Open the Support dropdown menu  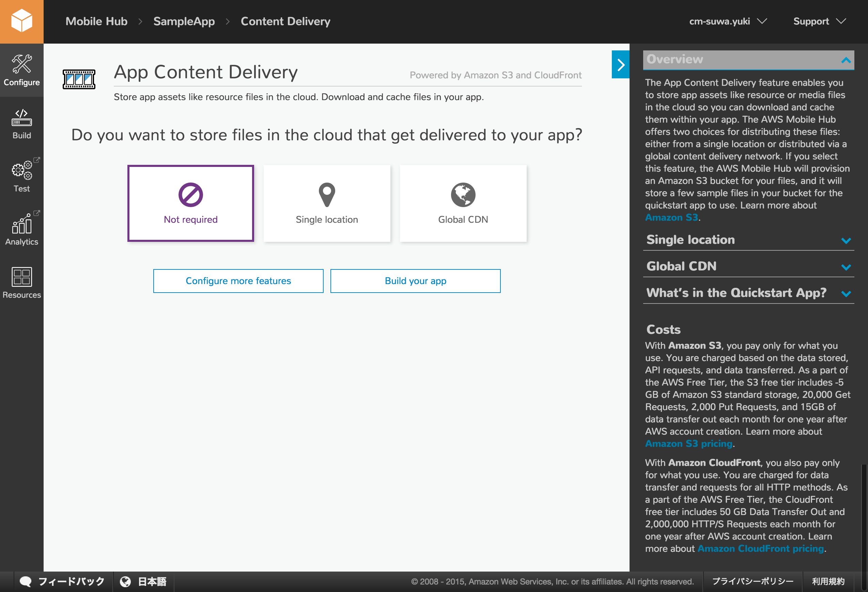pos(819,21)
